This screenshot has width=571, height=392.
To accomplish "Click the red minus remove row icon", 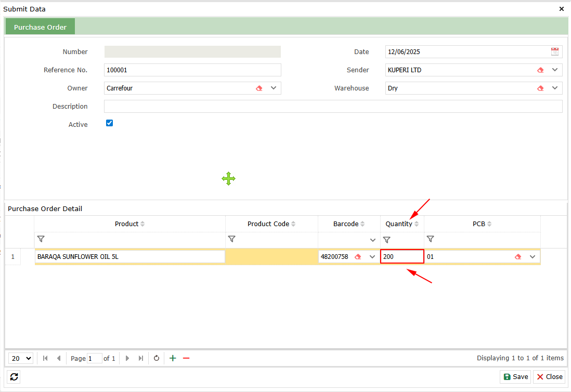I will (x=186, y=358).
